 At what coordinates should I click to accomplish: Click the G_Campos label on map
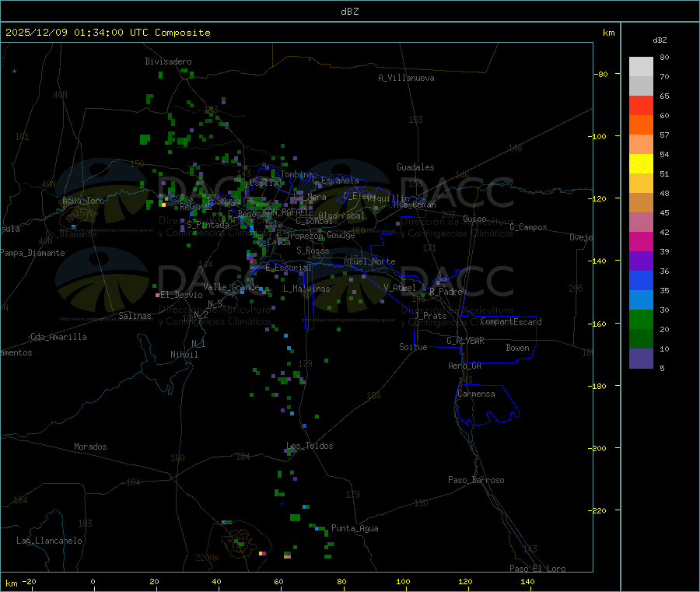528,227
